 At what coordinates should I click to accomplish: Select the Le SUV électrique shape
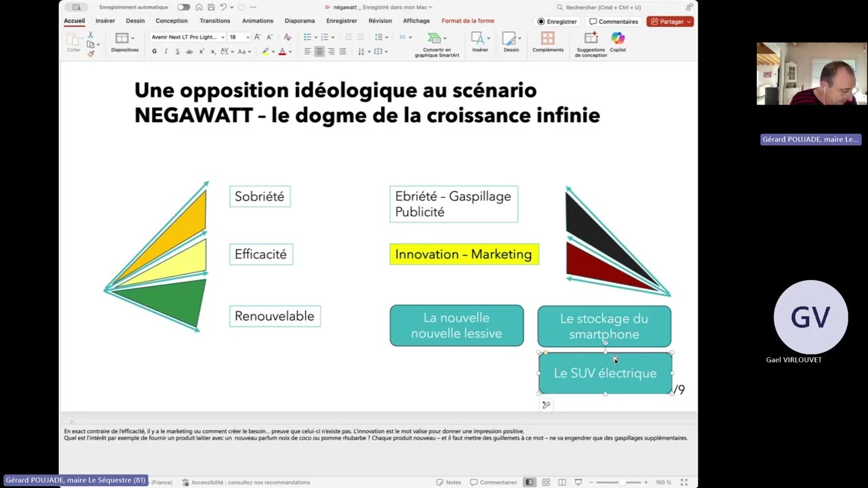point(605,373)
